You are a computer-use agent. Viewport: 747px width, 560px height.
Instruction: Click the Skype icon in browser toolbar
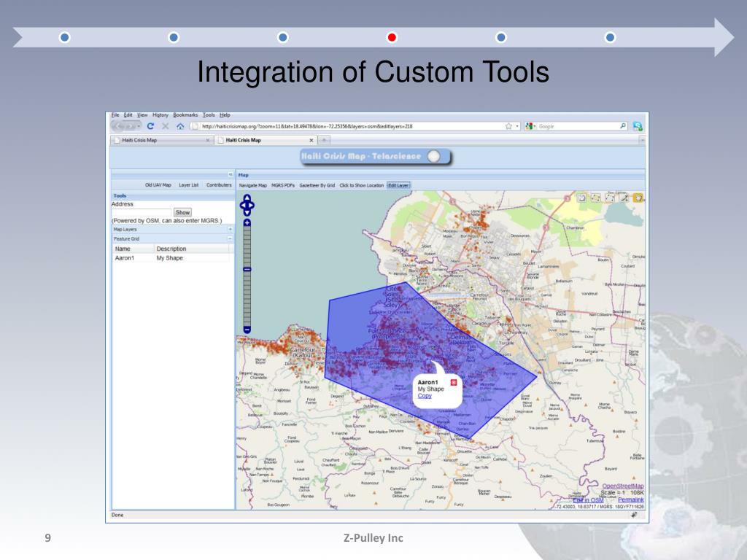pyautogui.click(x=638, y=126)
